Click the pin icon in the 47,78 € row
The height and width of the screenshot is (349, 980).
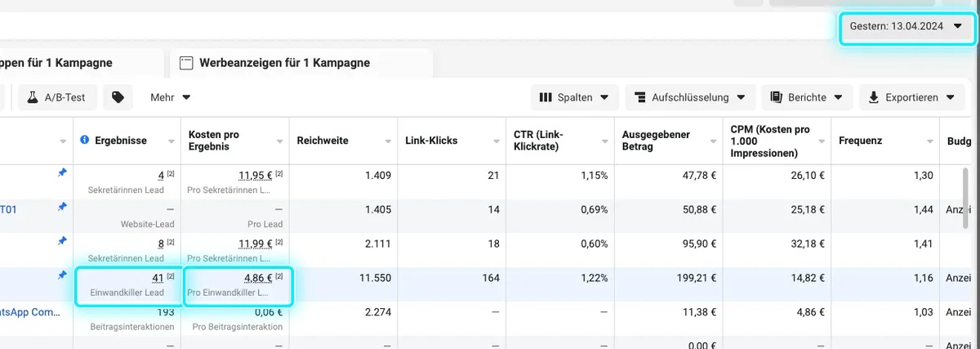63,172
